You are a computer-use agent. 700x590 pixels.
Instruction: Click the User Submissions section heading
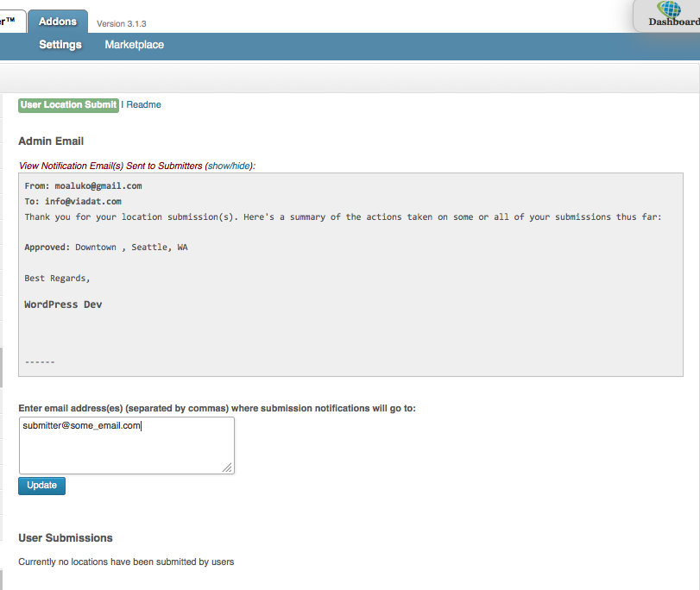tap(66, 538)
